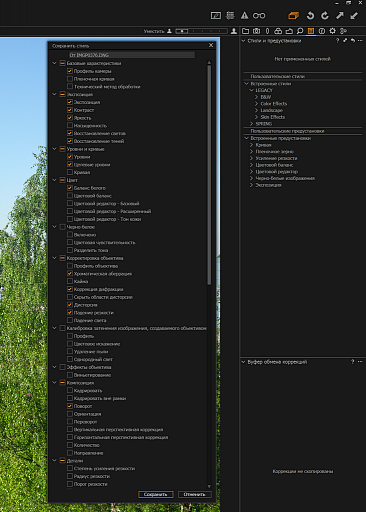The image size is (366, 512).
Task: Toggle edit all selected variants icon
Action: (294, 15)
